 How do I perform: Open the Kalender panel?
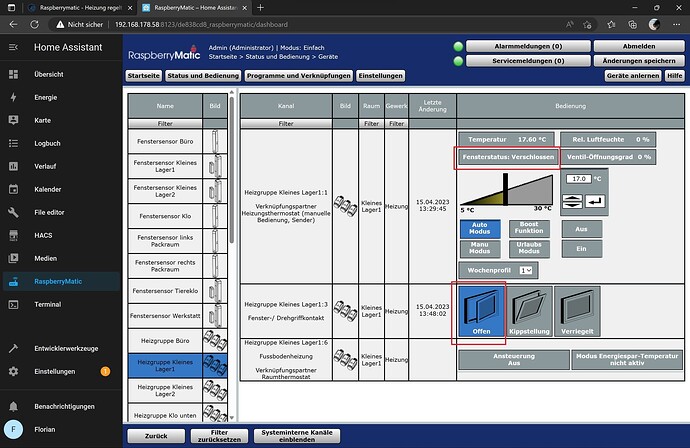(48, 189)
